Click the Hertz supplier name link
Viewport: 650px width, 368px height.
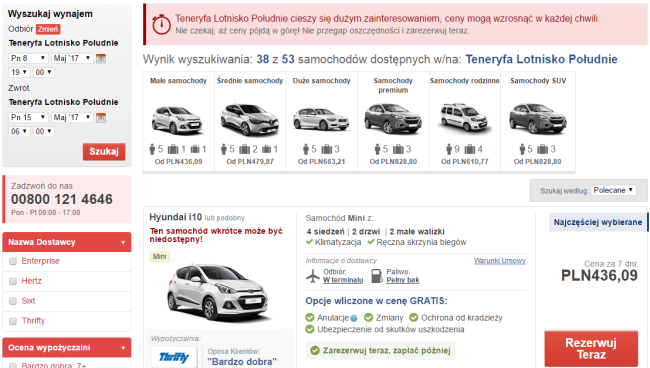32,281
